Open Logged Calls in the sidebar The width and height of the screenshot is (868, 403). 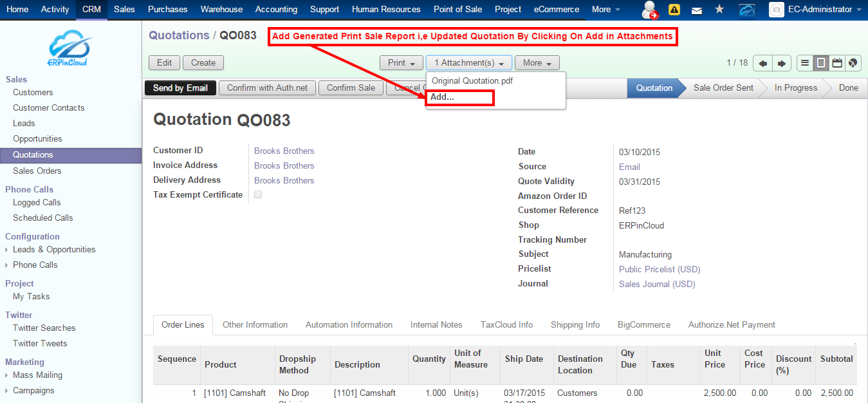point(37,203)
